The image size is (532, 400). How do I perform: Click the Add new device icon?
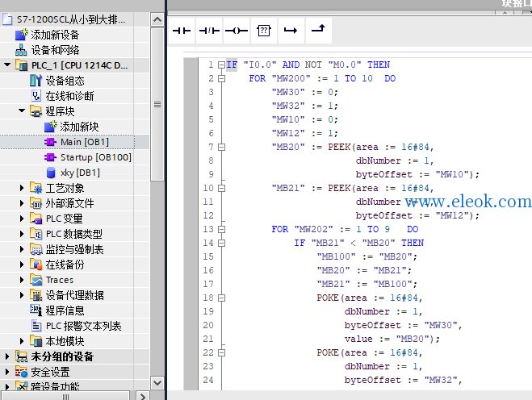click(21, 35)
